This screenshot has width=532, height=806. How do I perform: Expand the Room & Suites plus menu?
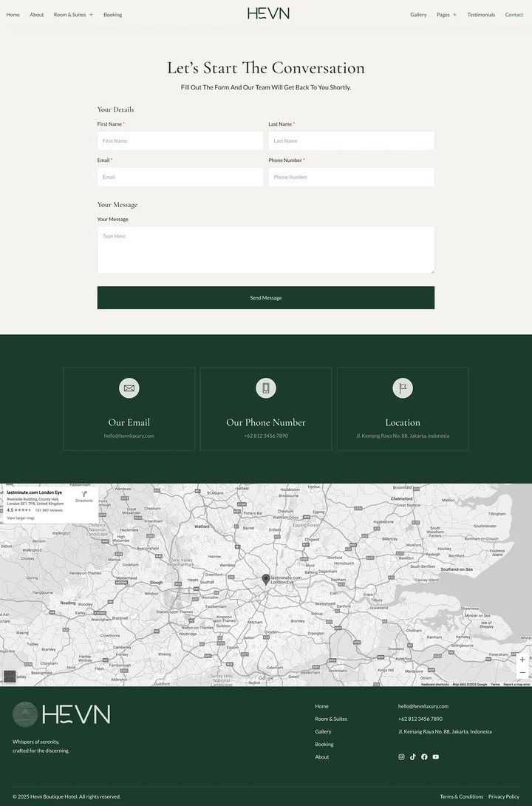point(91,14)
